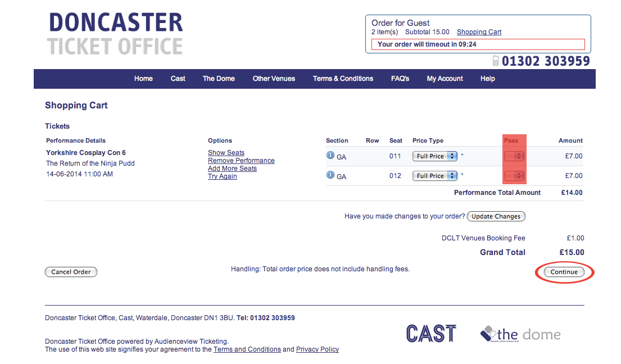Select Other Venues in navigation
This screenshot has width=621, height=364.
click(x=274, y=79)
